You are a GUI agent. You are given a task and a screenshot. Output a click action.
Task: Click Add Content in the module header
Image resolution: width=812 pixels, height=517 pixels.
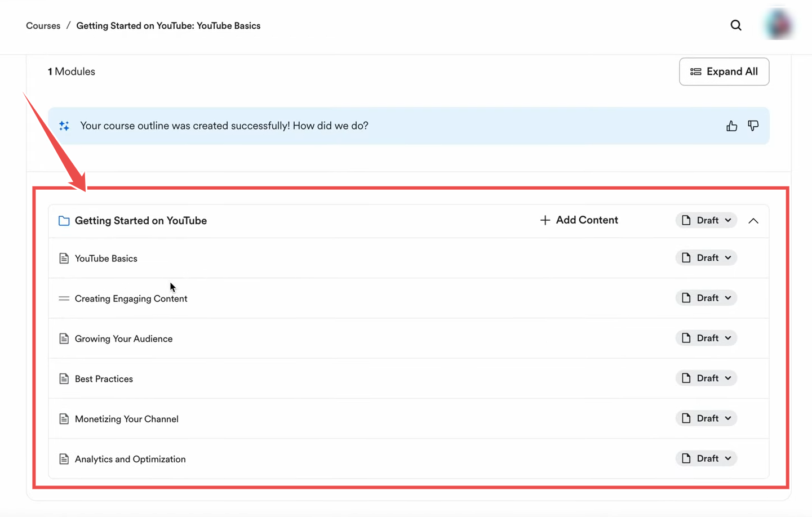[x=579, y=220]
